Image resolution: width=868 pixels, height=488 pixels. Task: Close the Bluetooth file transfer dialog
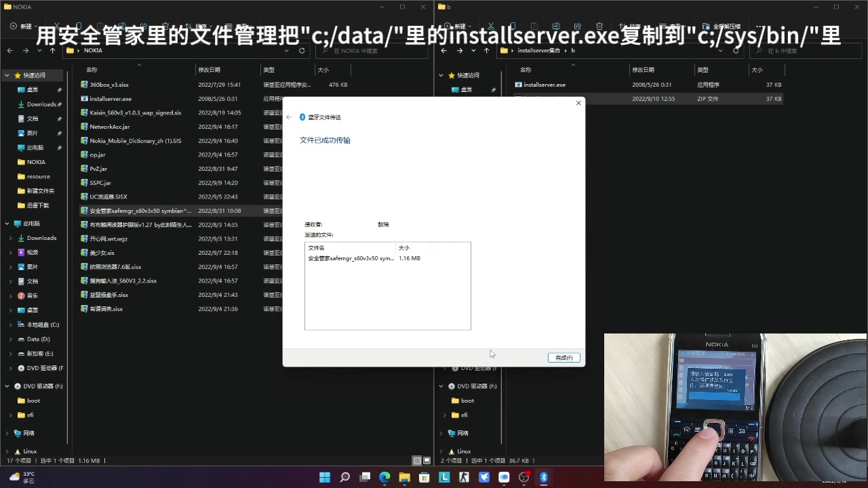coord(578,103)
